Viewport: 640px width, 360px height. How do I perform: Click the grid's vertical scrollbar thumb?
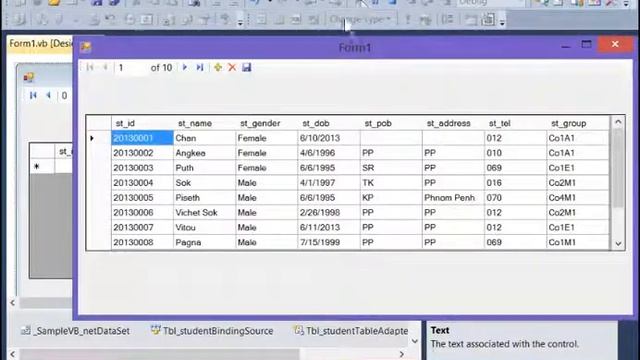(618, 168)
